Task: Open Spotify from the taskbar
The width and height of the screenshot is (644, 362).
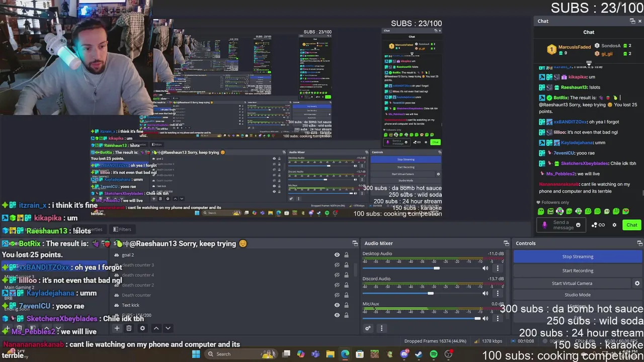Action: pyautogui.click(x=433, y=354)
